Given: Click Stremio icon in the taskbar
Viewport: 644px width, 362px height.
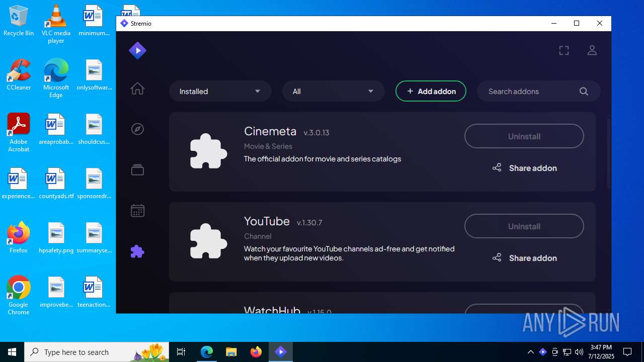Looking at the screenshot, I should (x=281, y=352).
